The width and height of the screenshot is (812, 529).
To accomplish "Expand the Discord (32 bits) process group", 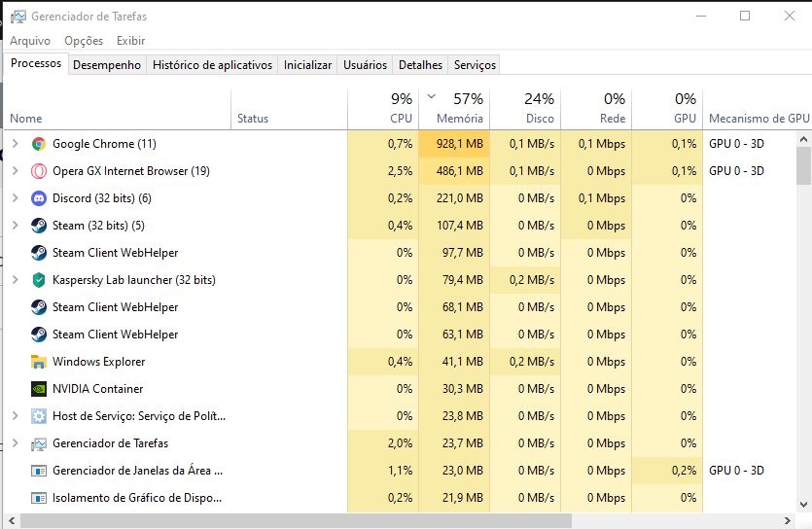I will [x=15, y=198].
